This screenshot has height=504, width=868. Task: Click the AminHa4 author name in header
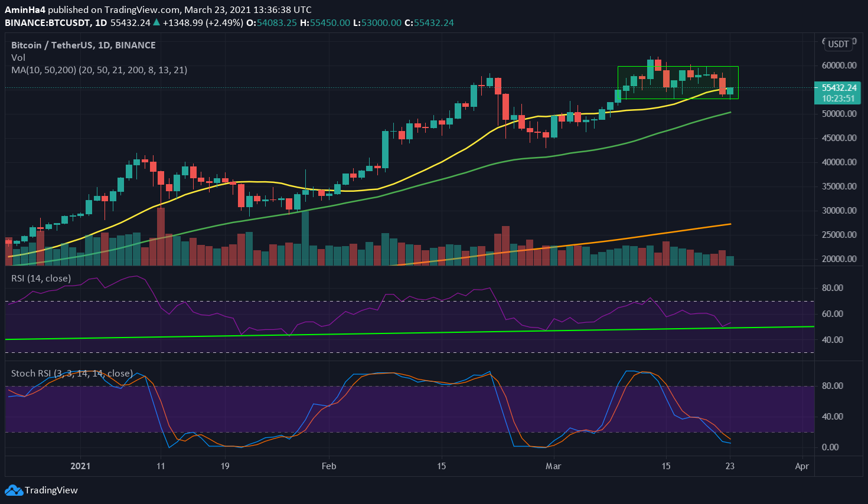click(x=25, y=10)
